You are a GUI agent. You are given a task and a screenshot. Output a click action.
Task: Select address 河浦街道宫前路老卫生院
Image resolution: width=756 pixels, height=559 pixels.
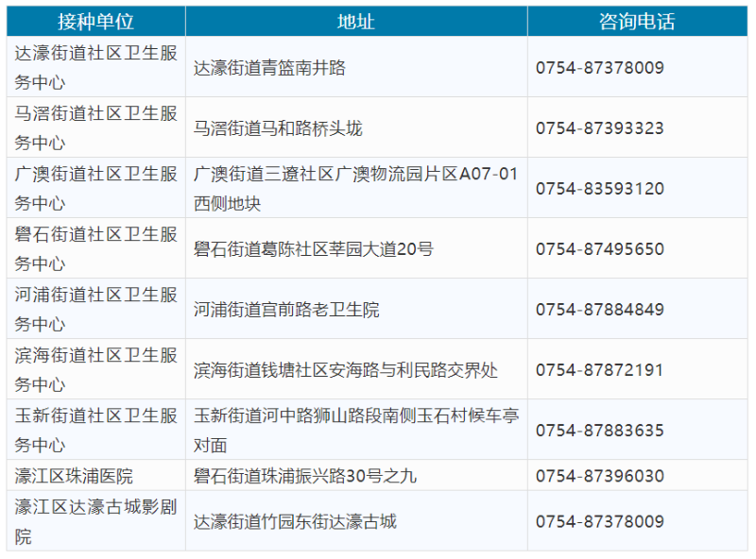[286, 310]
